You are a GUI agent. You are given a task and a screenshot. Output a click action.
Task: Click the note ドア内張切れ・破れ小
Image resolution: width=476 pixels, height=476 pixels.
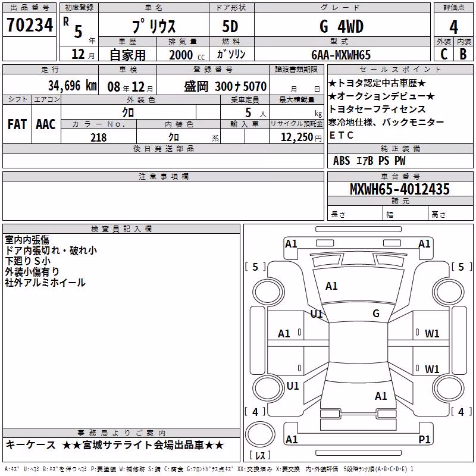51,250
